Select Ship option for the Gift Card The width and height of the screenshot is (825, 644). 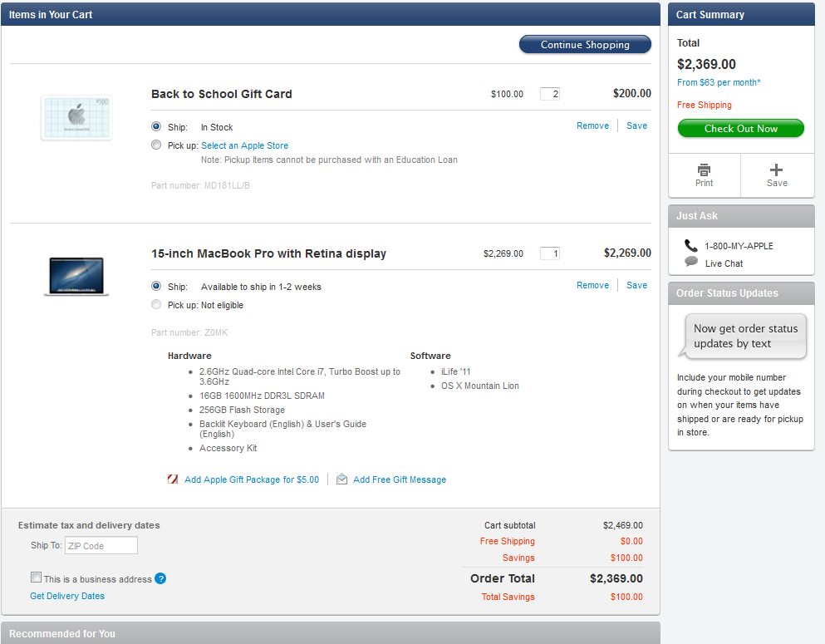156,126
